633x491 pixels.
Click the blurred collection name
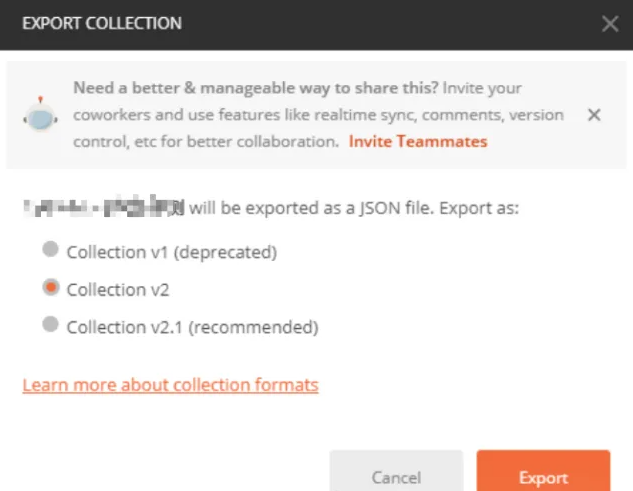(104, 207)
